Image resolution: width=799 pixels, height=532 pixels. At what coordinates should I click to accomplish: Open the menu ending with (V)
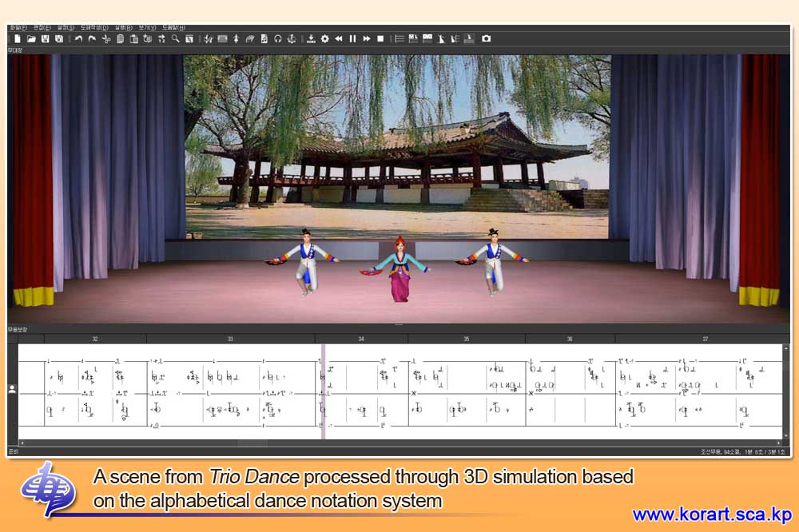147,27
